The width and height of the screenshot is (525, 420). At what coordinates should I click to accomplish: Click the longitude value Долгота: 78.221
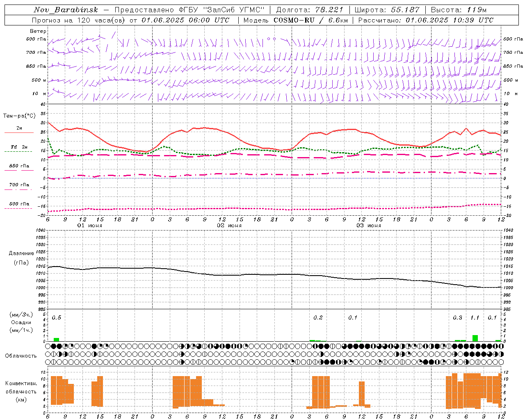coord(310,10)
